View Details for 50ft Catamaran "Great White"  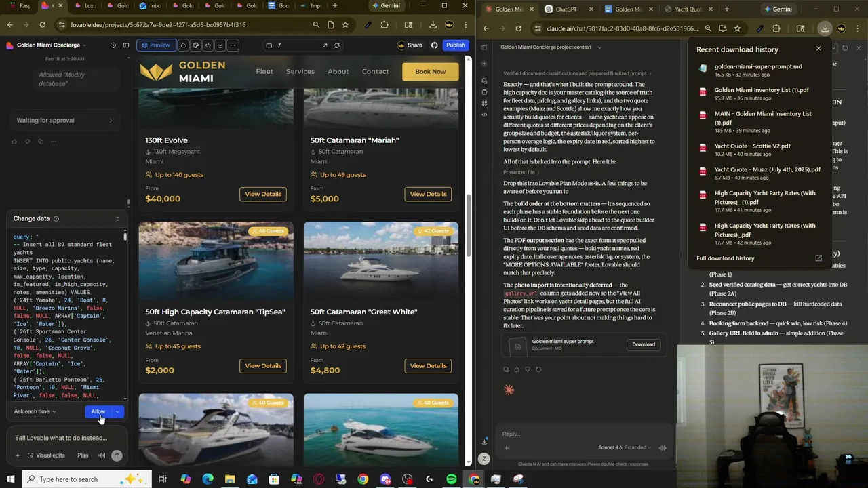(428, 366)
